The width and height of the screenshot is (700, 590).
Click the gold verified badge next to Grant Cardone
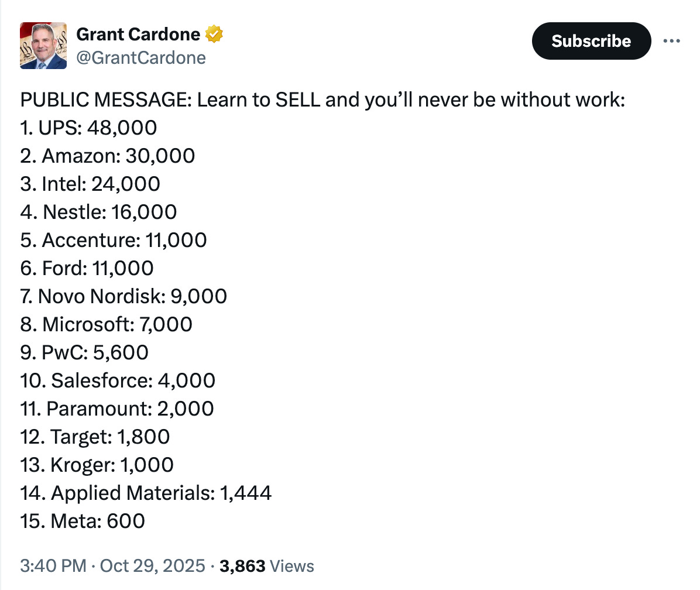pyautogui.click(x=214, y=34)
